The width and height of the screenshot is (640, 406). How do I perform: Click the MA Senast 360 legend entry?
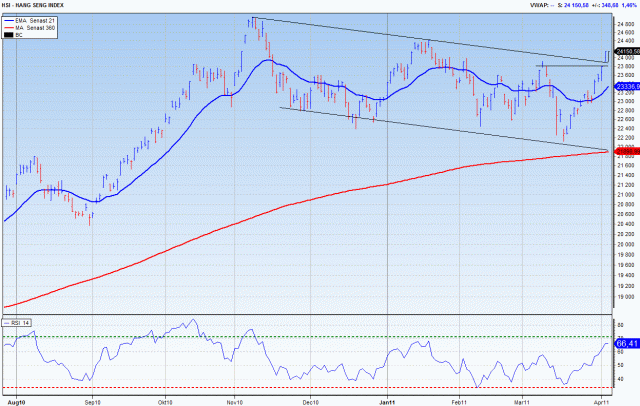(x=35, y=27)
